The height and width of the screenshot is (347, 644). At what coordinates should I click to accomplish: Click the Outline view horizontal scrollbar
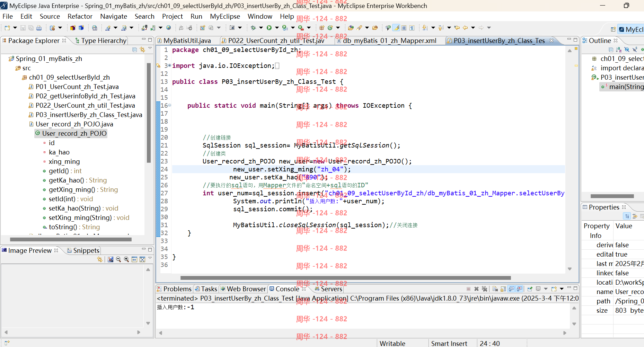(612, 196)
